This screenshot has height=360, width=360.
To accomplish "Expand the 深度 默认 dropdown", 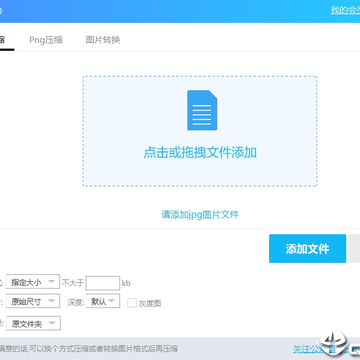I will pyautogui.click(x=103, y=301).
